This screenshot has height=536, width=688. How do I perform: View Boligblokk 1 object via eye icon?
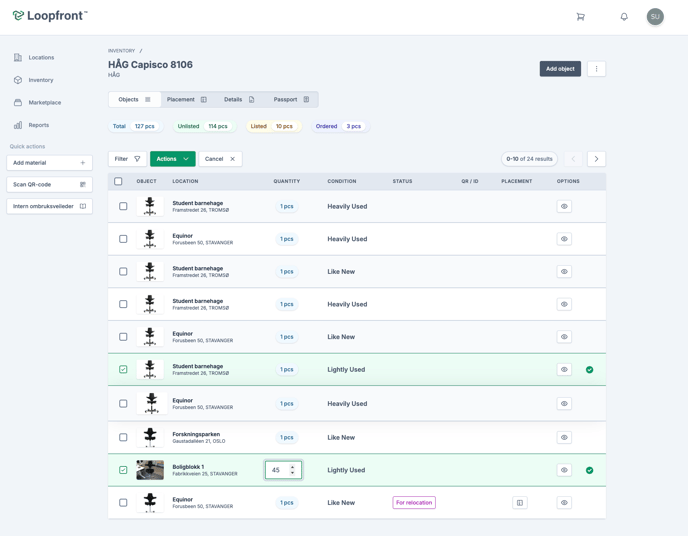[564, 470]
